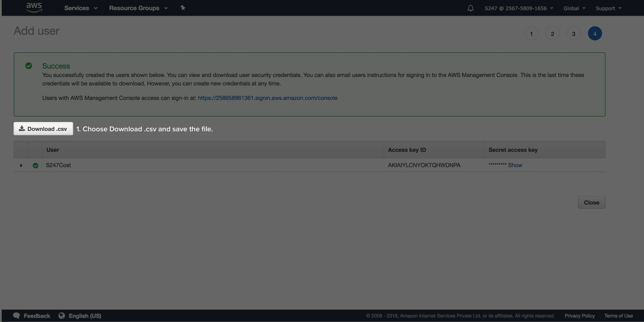Select the active step 4 circle
The height and width of the screenshot is (322, 644).
(x=595, y=33)
